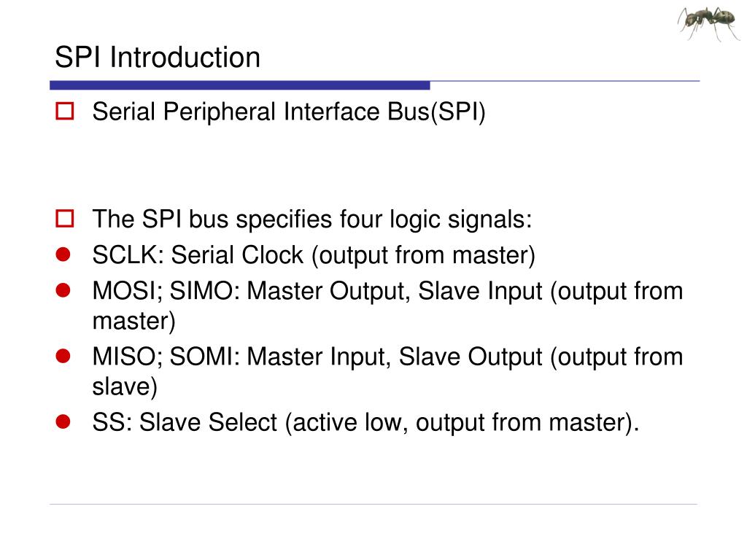Click the SS: Slave Select line
This screenshot has height=560, width=747.
point(366,422)
